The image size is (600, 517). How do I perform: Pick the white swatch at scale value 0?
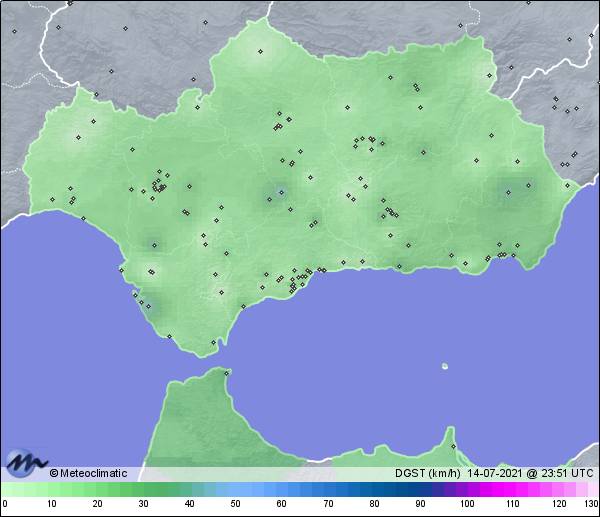5,489
